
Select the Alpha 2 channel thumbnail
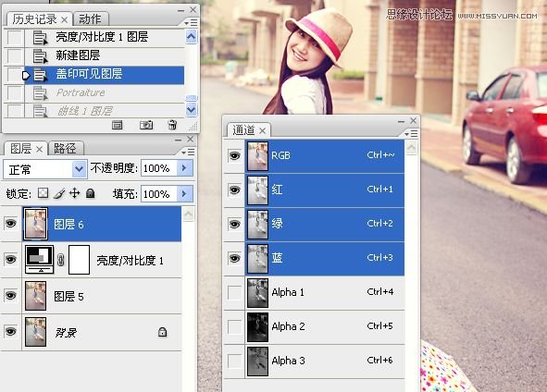tap(257, 327)
